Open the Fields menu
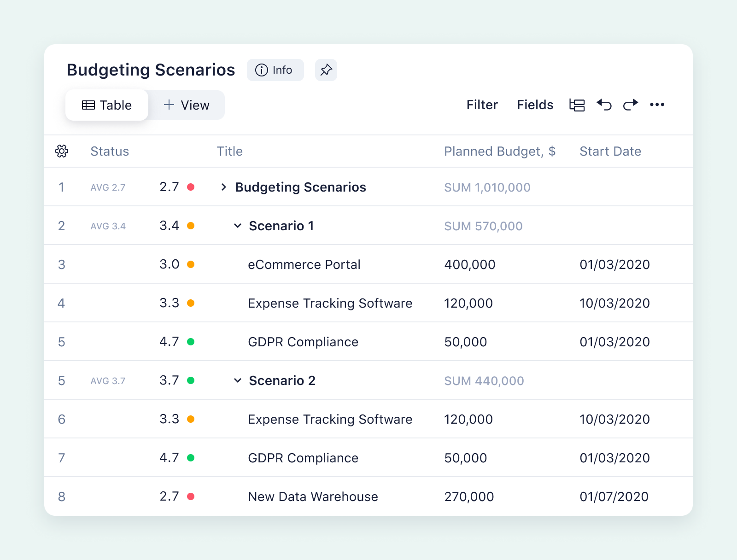This screenshot has height=560, width=737. (535, 105)
